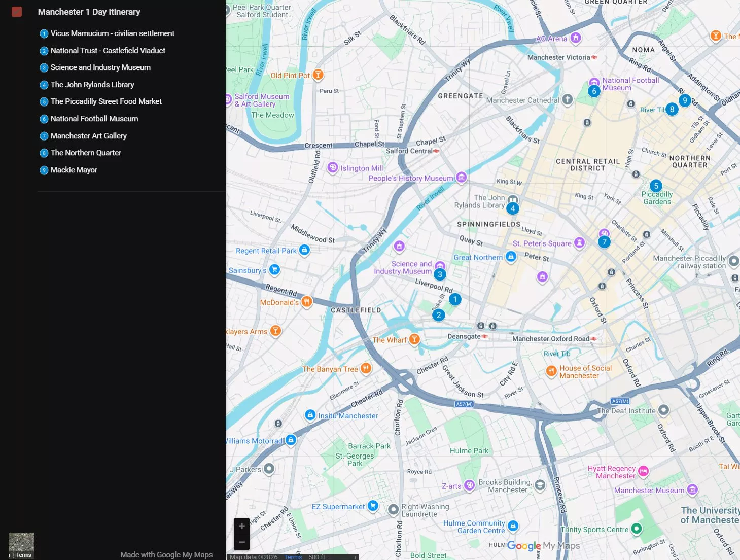Click the Manchester Museum icon
Image resolution: width=740 pixels, height=560 pixels.
(x=692, y=489)
